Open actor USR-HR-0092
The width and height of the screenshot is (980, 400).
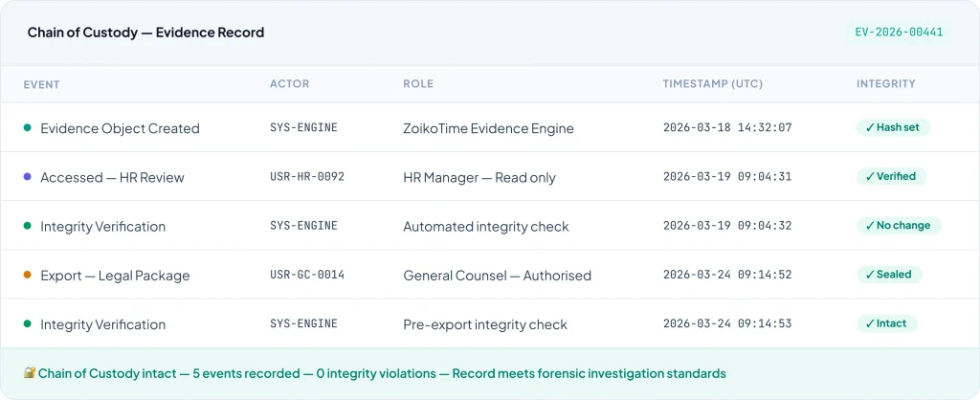[x=306, y=177]
